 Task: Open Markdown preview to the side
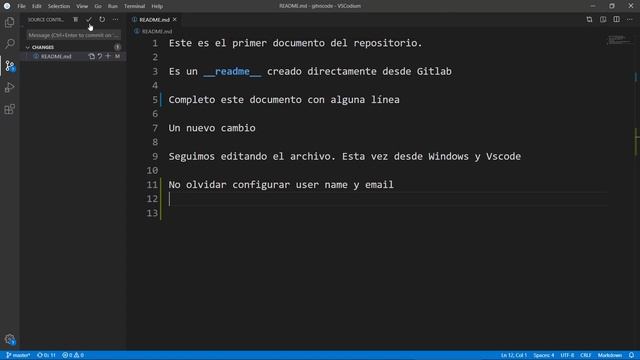603,20
